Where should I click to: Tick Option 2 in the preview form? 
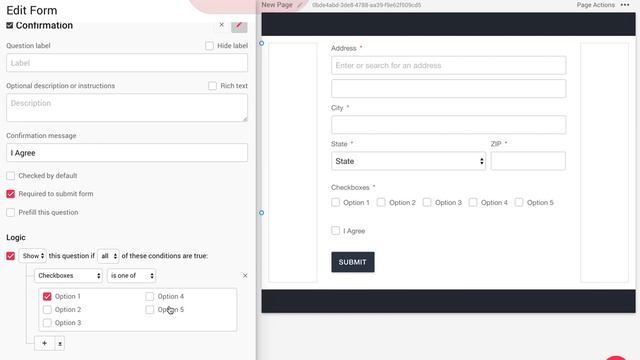pyautogui.click(x=381, y=202)
